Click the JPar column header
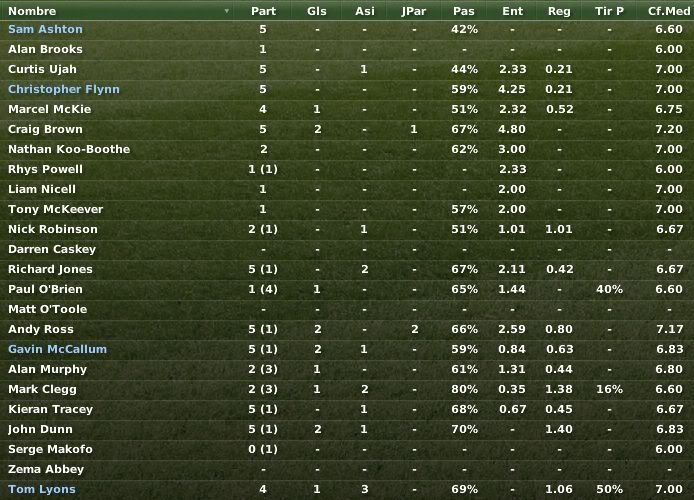 pyautogui.click(x=414, y=11)
